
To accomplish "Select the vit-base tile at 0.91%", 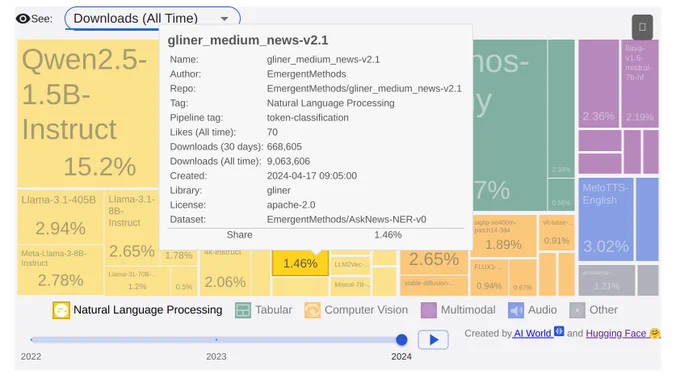I will (557, 232).
